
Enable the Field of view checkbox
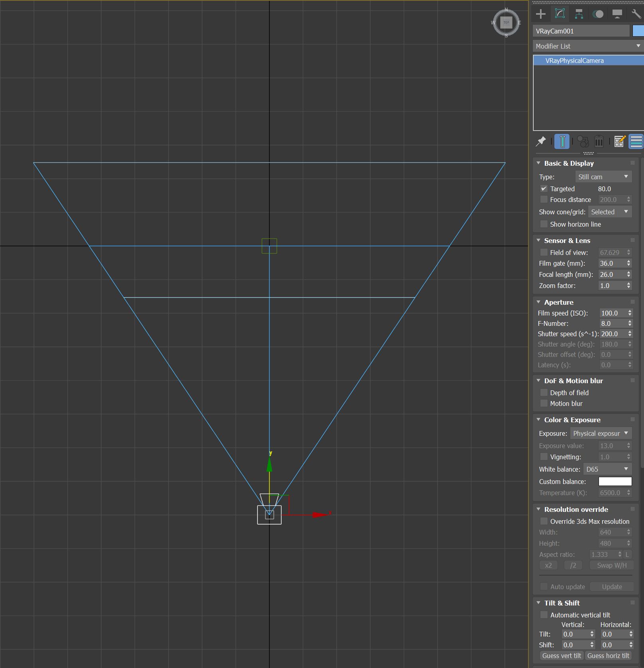(x=544, y=253)
